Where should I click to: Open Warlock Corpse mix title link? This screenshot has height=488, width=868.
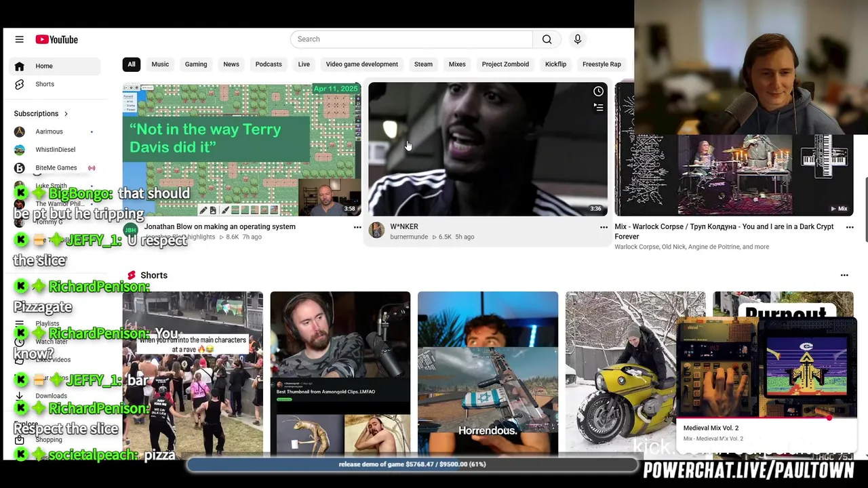coord(724,231)
